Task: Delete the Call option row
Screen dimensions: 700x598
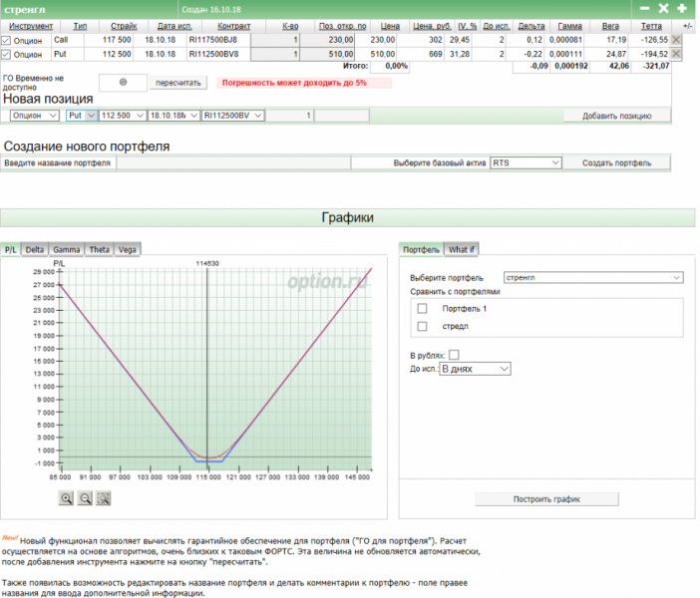Action: pos(676,40)
